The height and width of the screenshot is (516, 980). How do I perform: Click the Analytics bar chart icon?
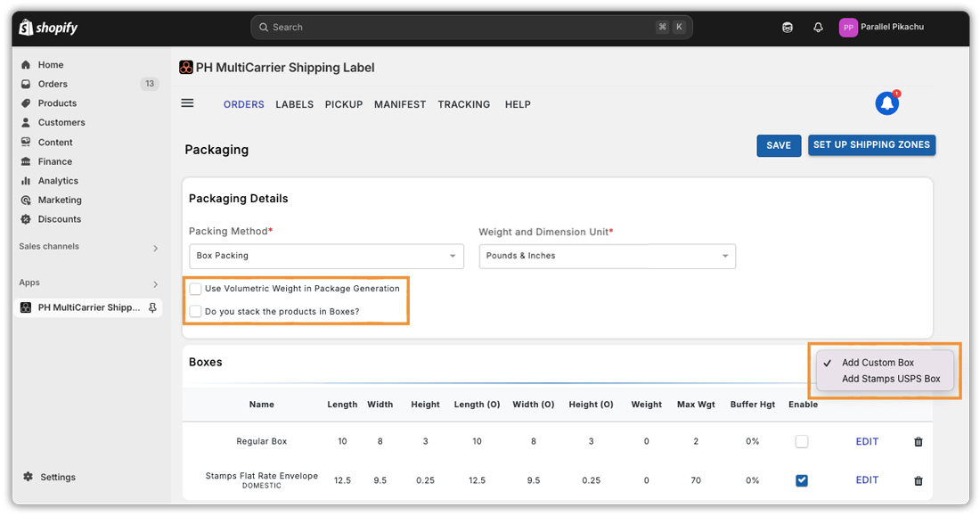(26, 181)
